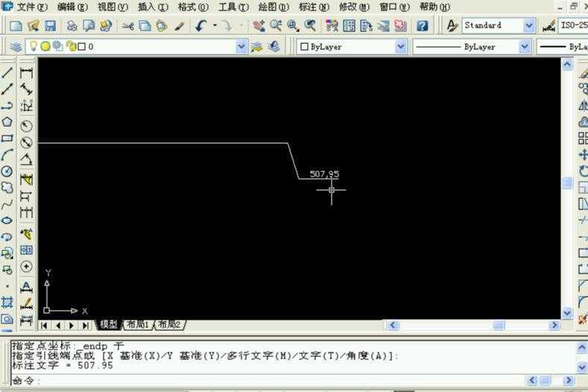This screenshot has height=392, width=588.
Task: Click the Match Properties brush icon
Action: tap(180, 26)
